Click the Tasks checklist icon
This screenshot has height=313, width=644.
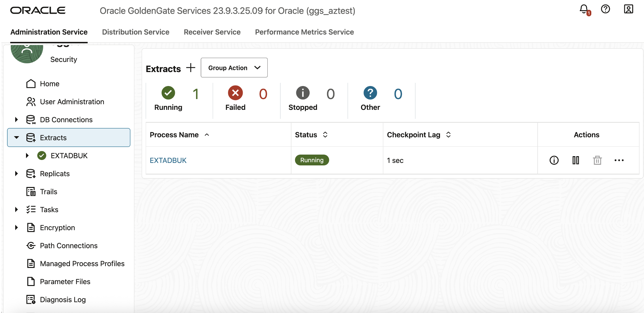(31, 210)
